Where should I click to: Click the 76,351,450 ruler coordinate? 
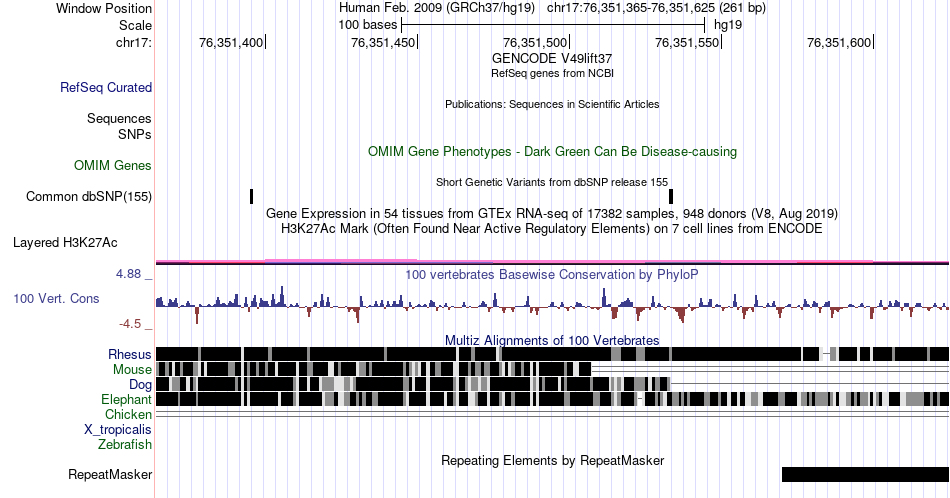pos(383,42)
